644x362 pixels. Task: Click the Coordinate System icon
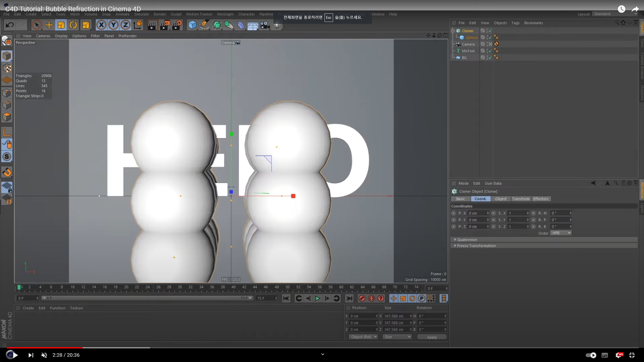(x=138, y=25)
